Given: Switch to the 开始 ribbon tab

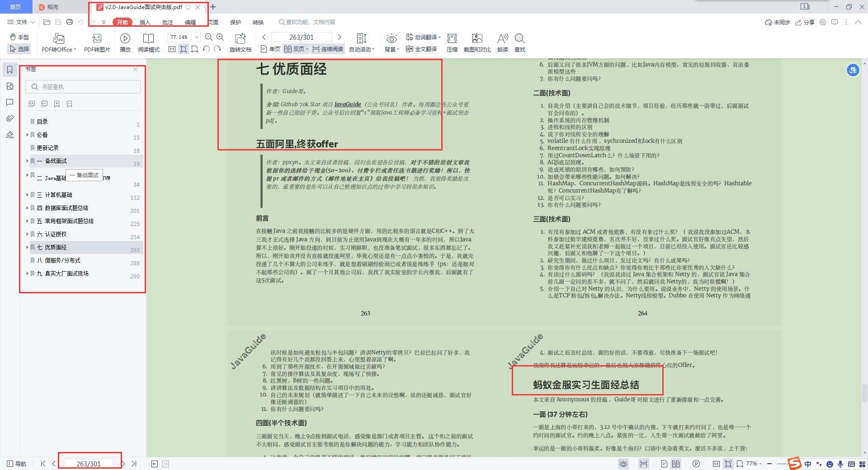Looking at the screenshot, I should click(x=123, y=22).
